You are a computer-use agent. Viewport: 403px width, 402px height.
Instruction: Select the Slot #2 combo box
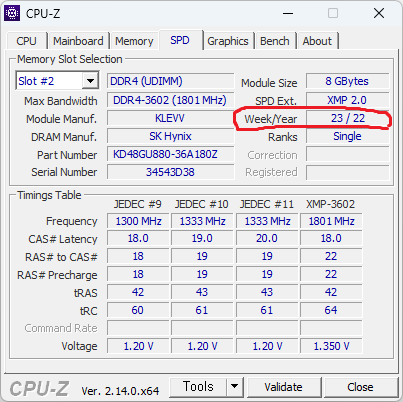(x=57, y=81)
